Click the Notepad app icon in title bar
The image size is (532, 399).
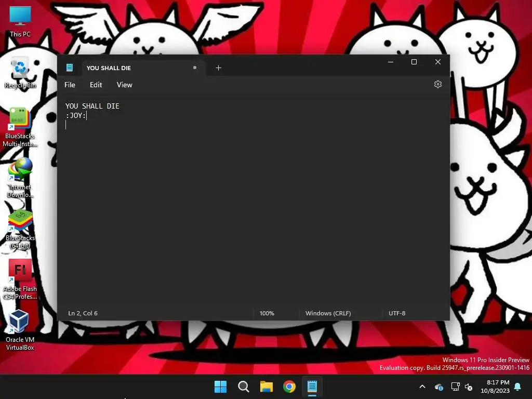click(x=70, y=68)
